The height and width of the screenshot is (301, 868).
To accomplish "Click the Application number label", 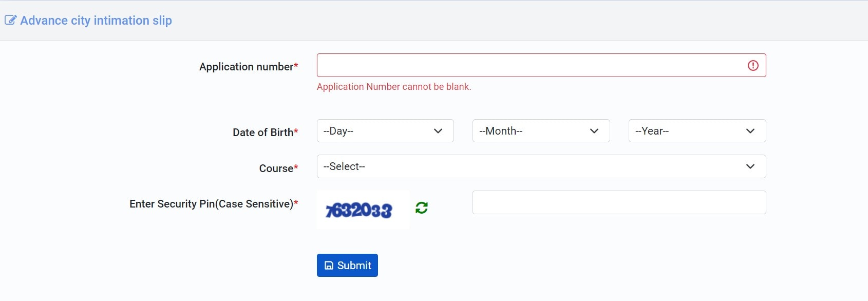I will [247, 67].
